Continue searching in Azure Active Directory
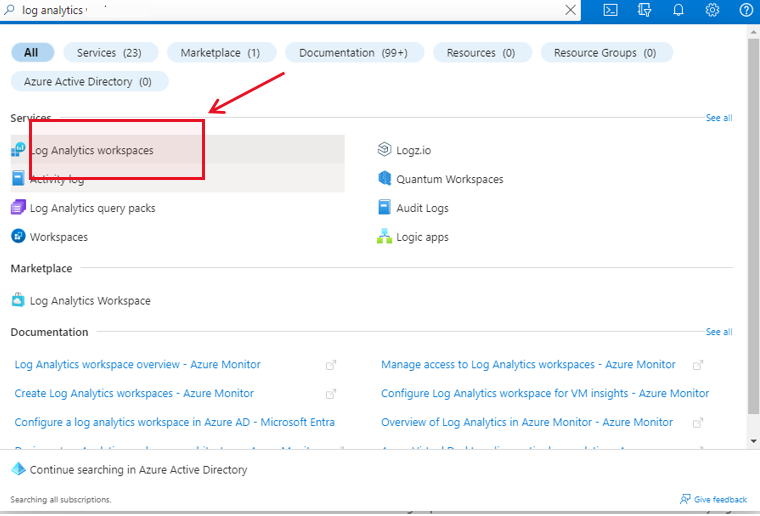 point(139,470)
